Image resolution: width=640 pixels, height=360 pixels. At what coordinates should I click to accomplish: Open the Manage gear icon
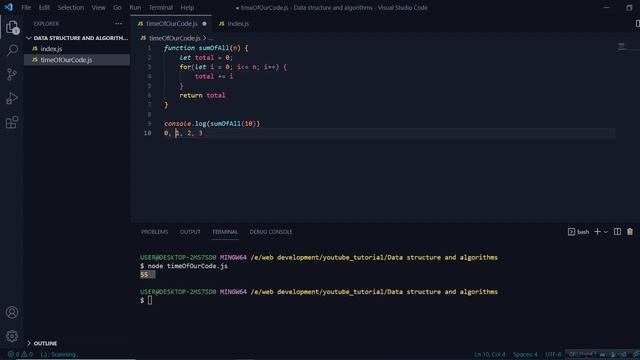coord(12,336)
